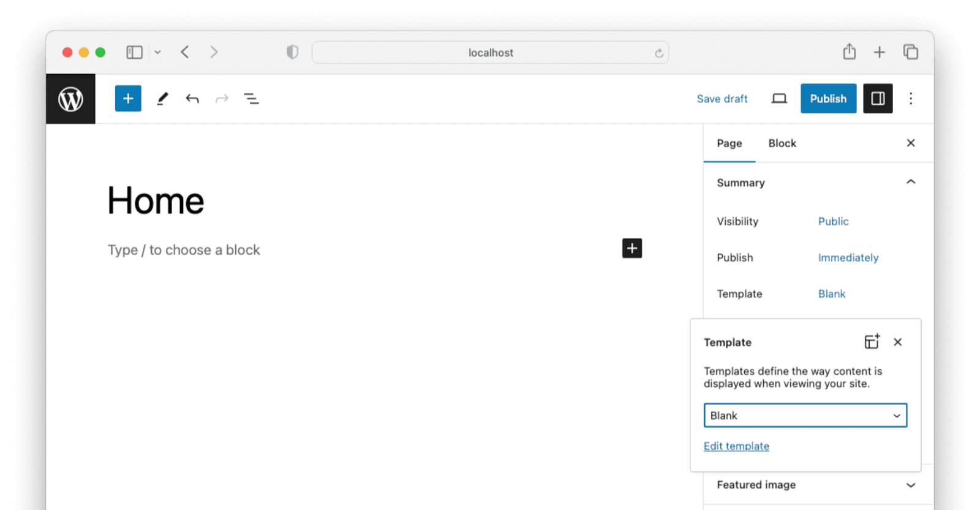Open the Document Overview list view
The image size is (980, 510).
click(x=251, y=99)
